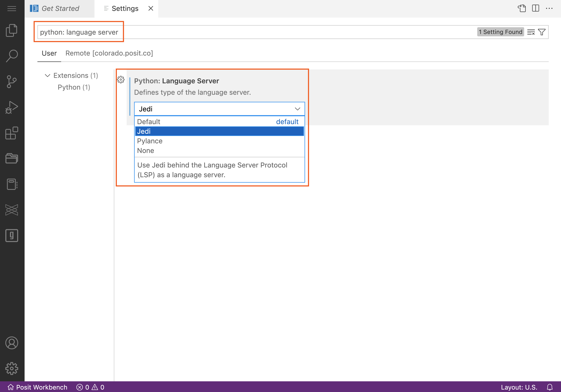Open the More Actions ellipsis menu
This screenshot has height=392, width=561.
pyautogui.click(x=549, y=9)
